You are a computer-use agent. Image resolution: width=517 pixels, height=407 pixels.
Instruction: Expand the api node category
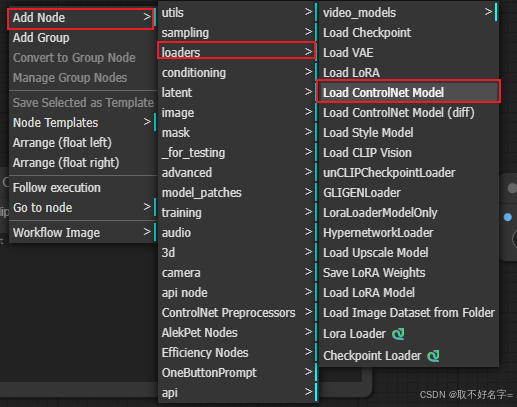(238, 293)
